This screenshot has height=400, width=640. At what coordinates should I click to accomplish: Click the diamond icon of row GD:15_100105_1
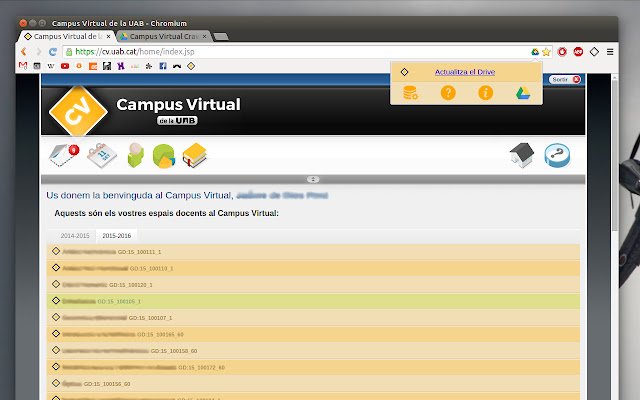[56, 300]
